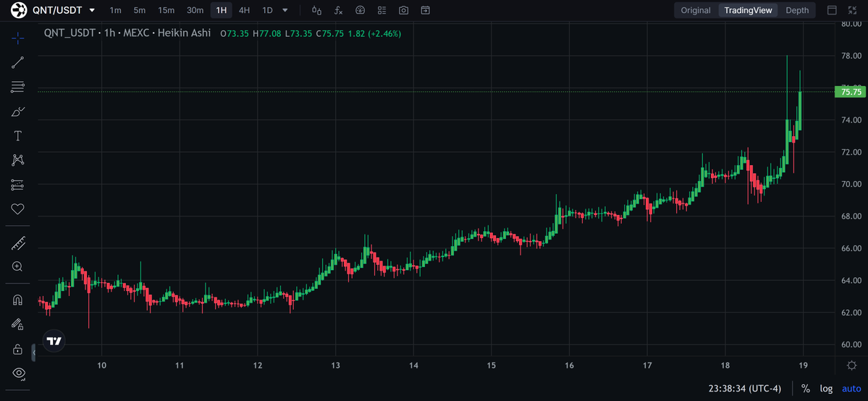
Task: Toggle magnet mode for drawings
Action: point(17,300)
